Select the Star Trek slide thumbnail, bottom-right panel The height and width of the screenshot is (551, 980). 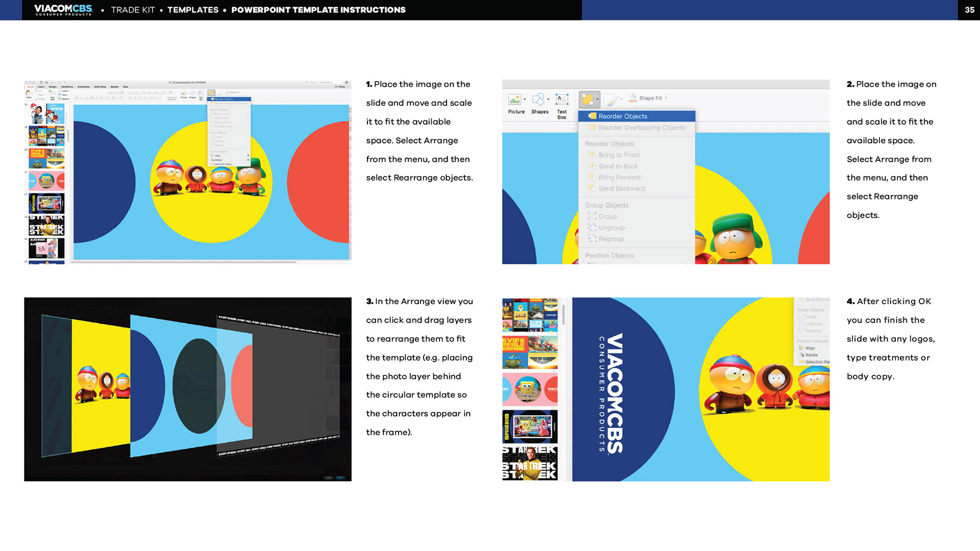point(530,463)
